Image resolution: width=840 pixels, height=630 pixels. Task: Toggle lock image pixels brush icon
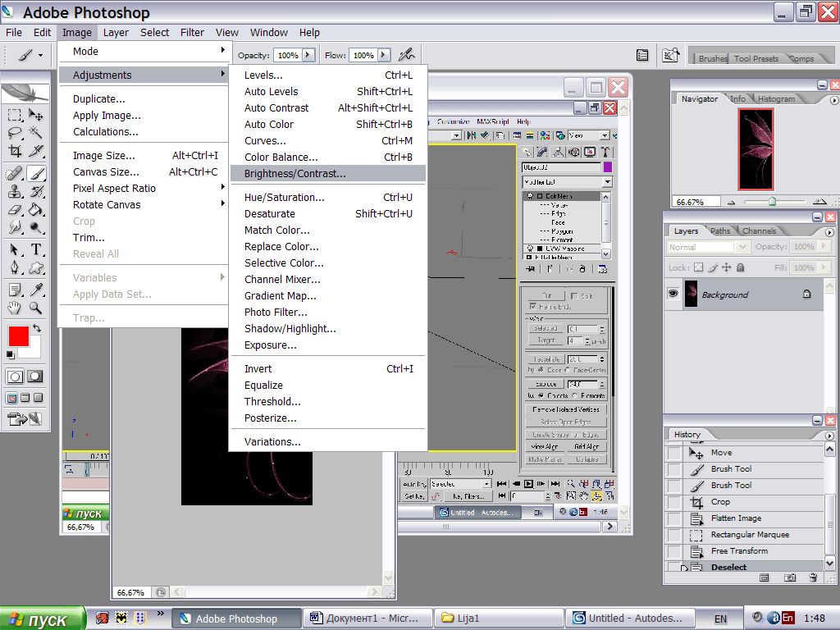pos(713,267)
